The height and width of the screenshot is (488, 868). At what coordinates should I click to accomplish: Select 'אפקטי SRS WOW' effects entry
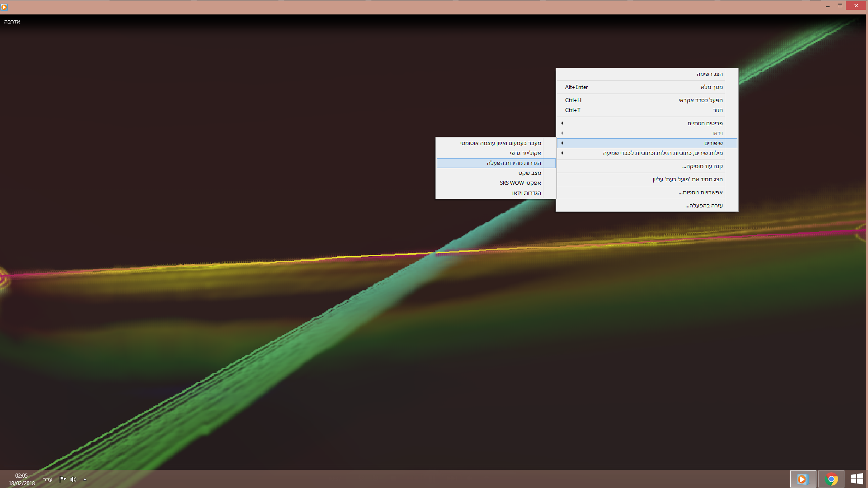pyautogui.click(x=520, y=183)
